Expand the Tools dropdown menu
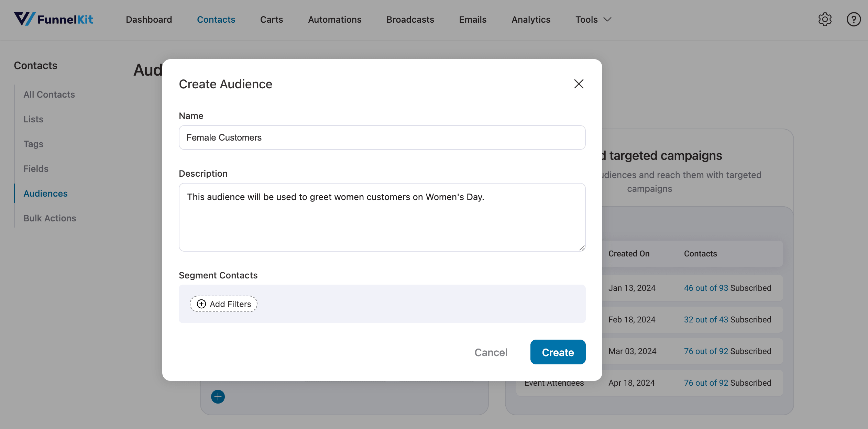Viewport: 868px width, 429px height. pyautogui.click(x=594, y=20)
